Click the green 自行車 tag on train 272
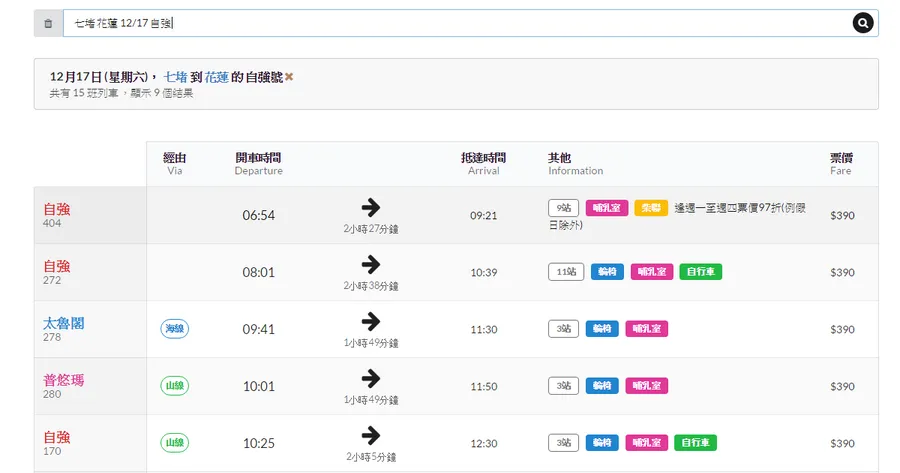The width and height of the screenshot is (900, 473). tap(700, 272)
